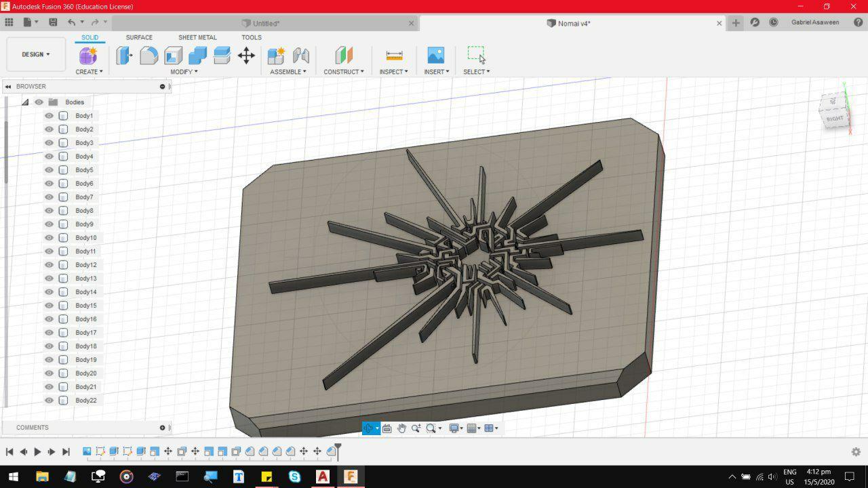This screenshot has height=488, width=868.
Task: Click the Joint icon
Action: pos(300,56)
